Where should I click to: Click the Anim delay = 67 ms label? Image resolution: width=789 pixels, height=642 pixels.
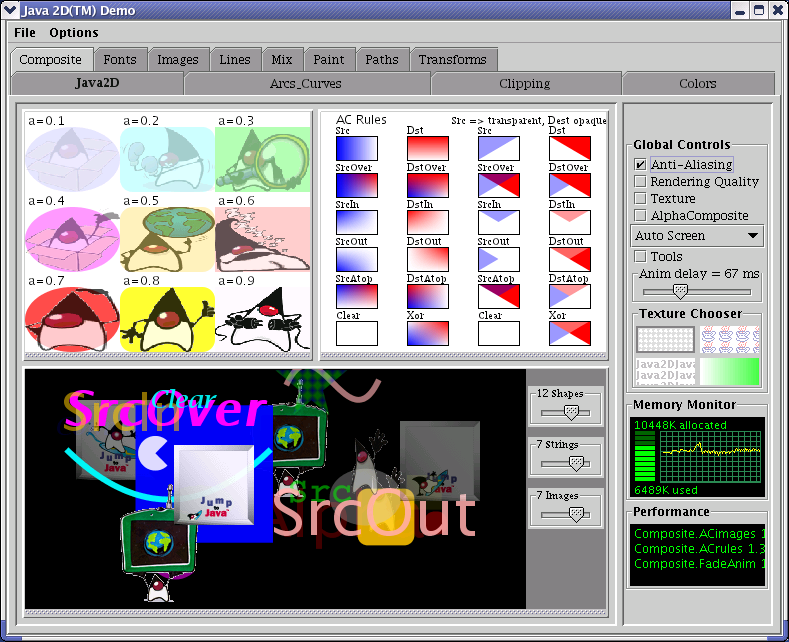pyautogui.click(x=699, y=274)
